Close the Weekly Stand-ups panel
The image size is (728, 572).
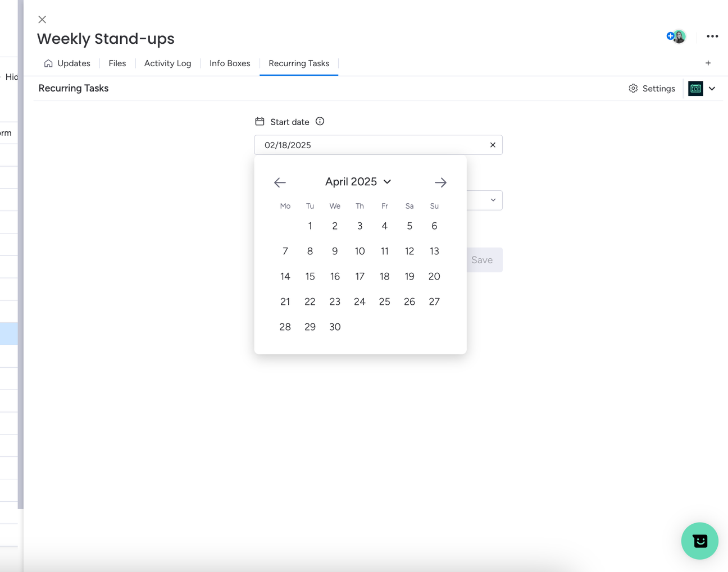tap(42, 20)
